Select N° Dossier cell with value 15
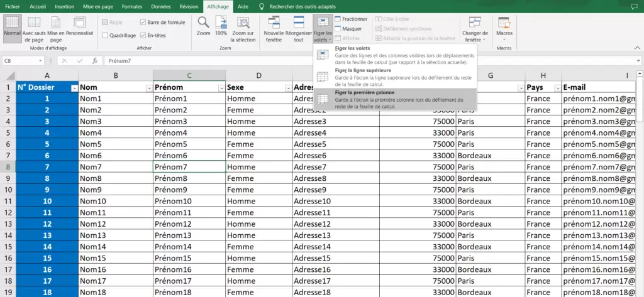The width and height of the screenshot is (644, 297). 47,259
